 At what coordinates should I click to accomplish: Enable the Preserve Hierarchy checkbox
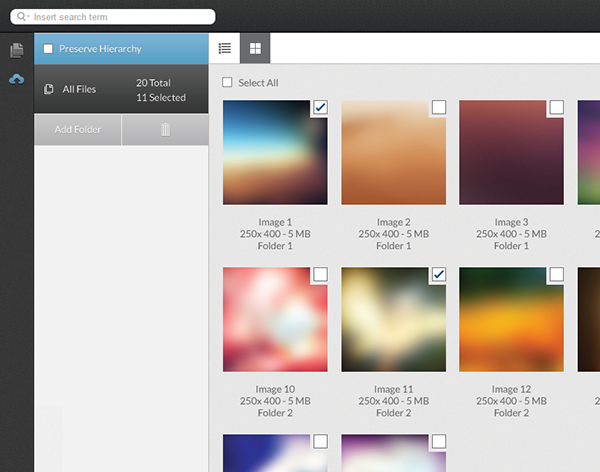pos(48,49)
